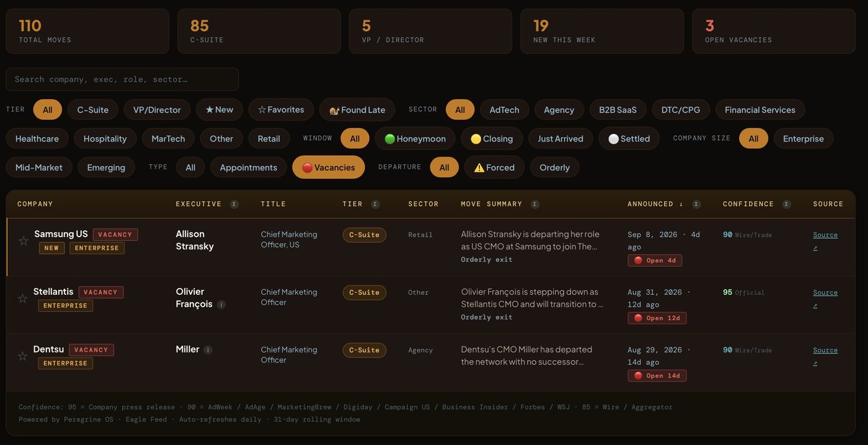
Task: Filter sector by AdTech
Action: coord(505,110)
